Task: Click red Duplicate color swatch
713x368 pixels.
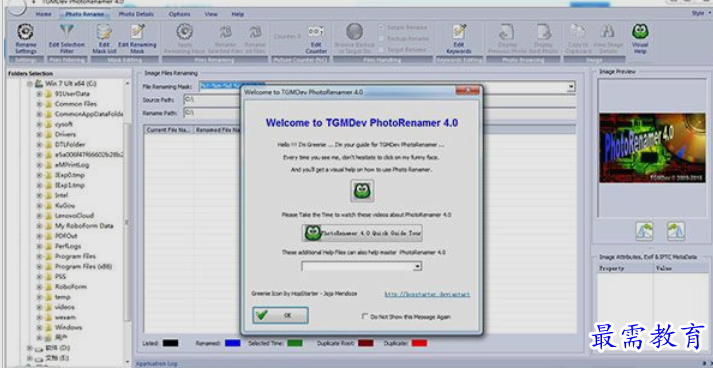Action: pos(419,343)
